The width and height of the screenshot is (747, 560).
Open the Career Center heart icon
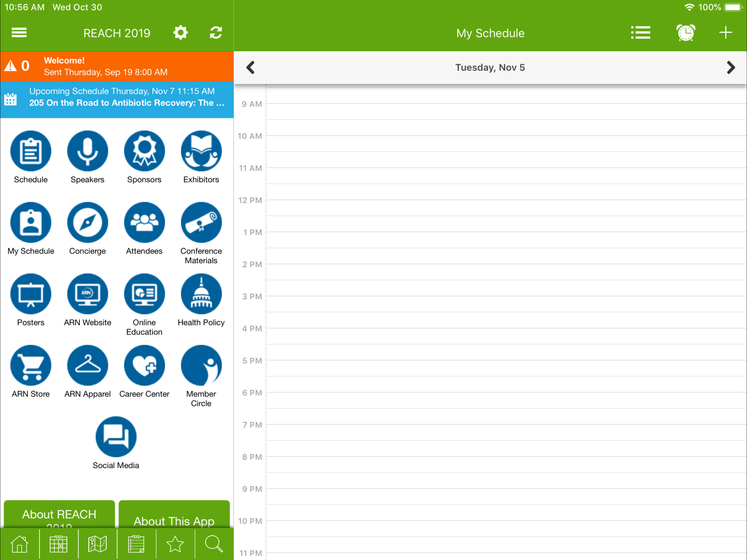point(145,366)
